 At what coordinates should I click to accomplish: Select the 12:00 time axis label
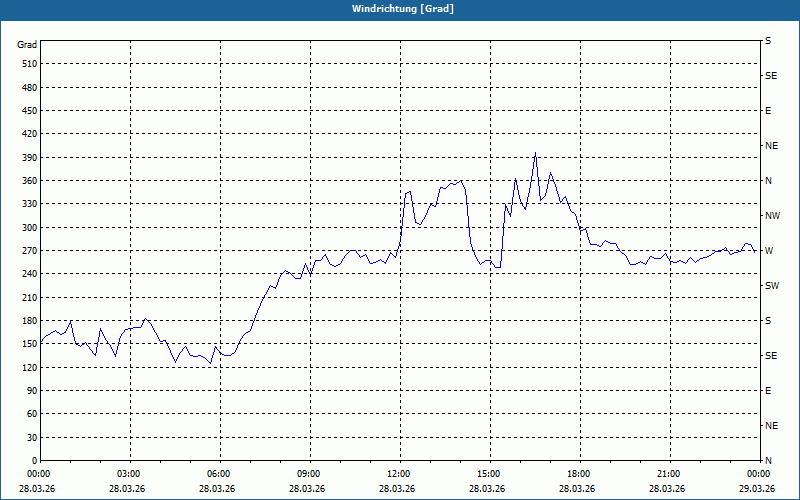point(399,474)
